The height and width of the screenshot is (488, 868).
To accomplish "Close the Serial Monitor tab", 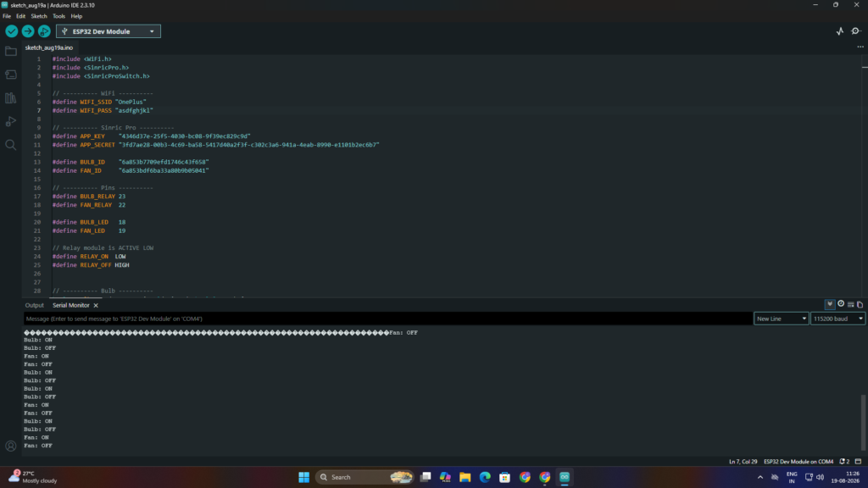I will click(96, 305).
